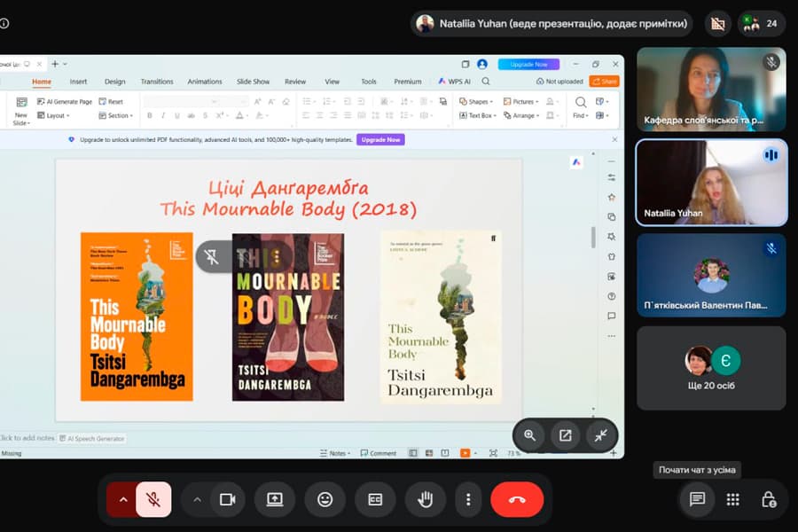Open the Arrange menu
The image size is (798, 532).
coord(521,115)
